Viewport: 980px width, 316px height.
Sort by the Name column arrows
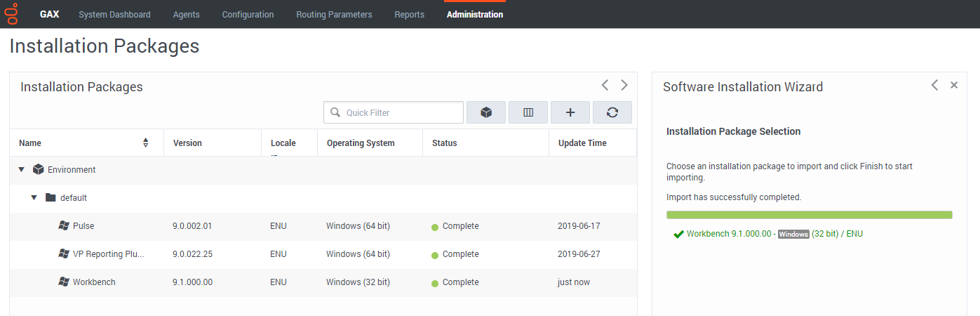146,143
